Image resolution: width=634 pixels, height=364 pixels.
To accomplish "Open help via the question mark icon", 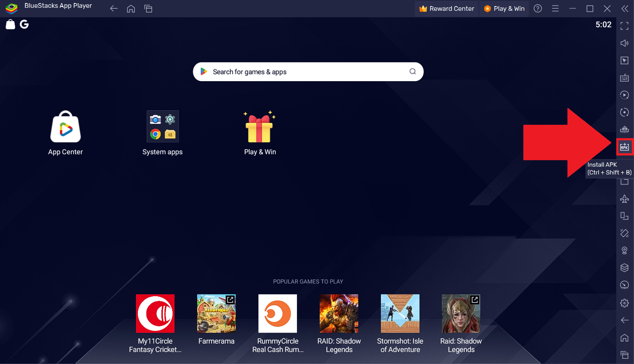I will (x=538, y=9).
